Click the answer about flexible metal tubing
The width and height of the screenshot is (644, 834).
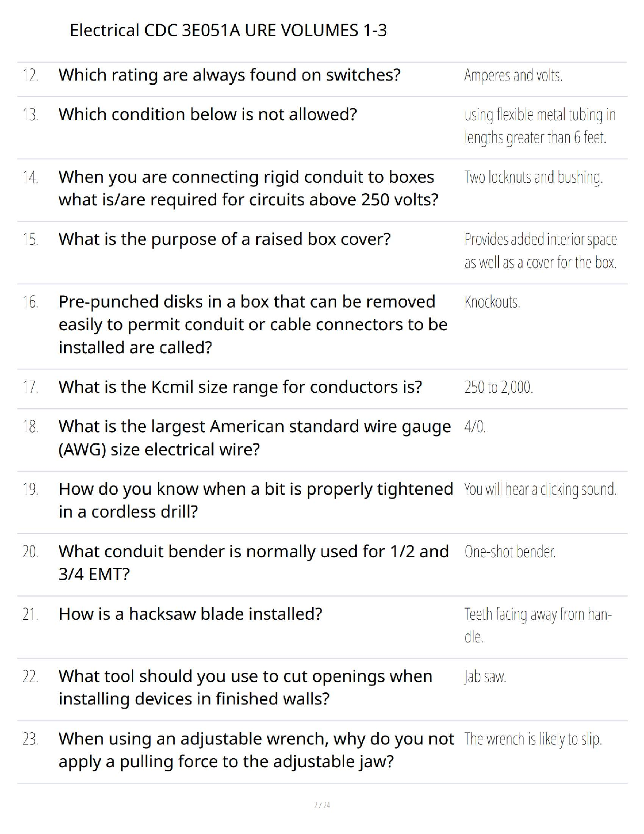[540, 126]
